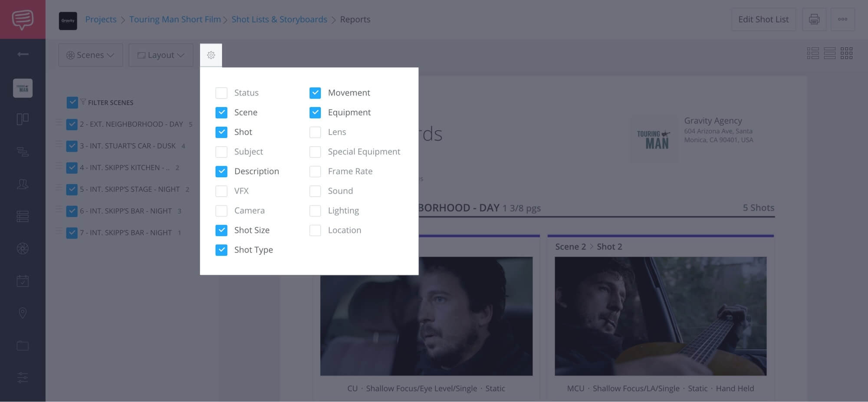Open the three-dot overflow menu top right

(x=843, y=19)
